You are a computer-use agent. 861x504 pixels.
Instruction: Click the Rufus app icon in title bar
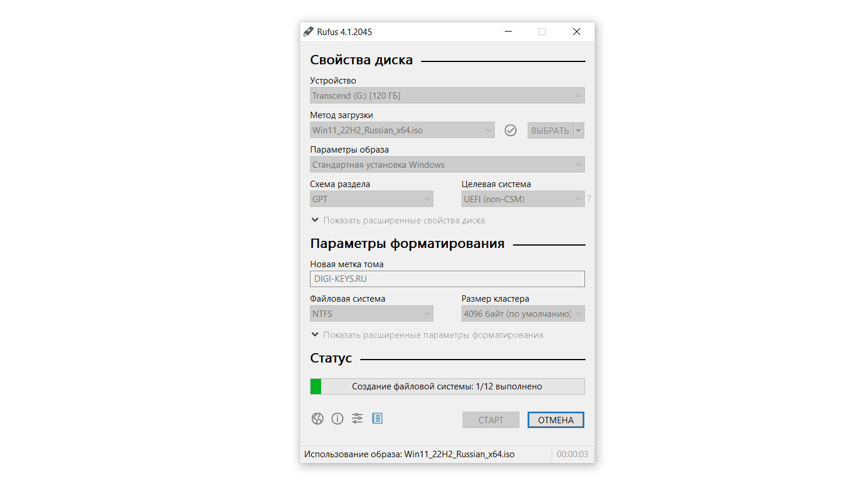click(308, 32)
